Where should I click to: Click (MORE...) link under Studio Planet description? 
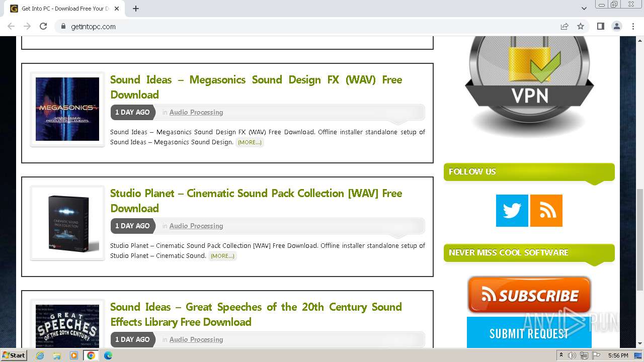[x=222, y=256]
